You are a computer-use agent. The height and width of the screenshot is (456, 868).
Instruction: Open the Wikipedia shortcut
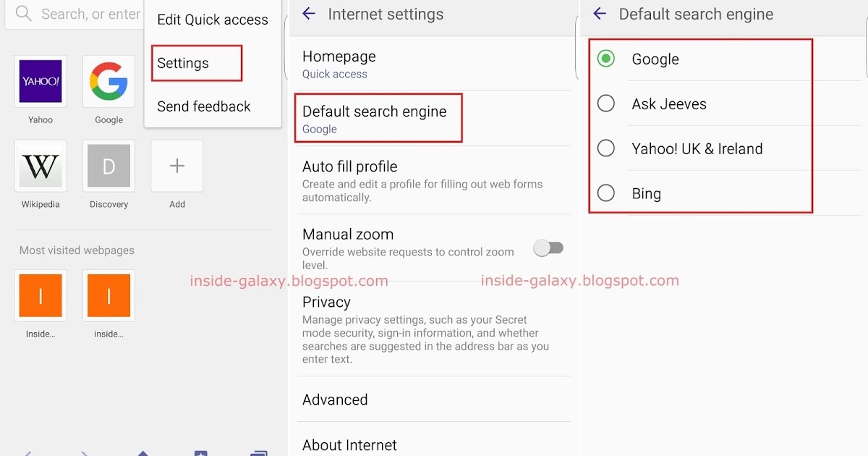40,166
